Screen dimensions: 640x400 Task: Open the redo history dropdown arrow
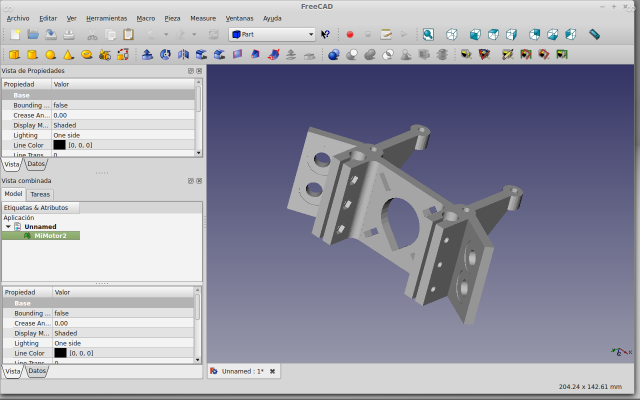pyautogui.click(x=194, y=35)
